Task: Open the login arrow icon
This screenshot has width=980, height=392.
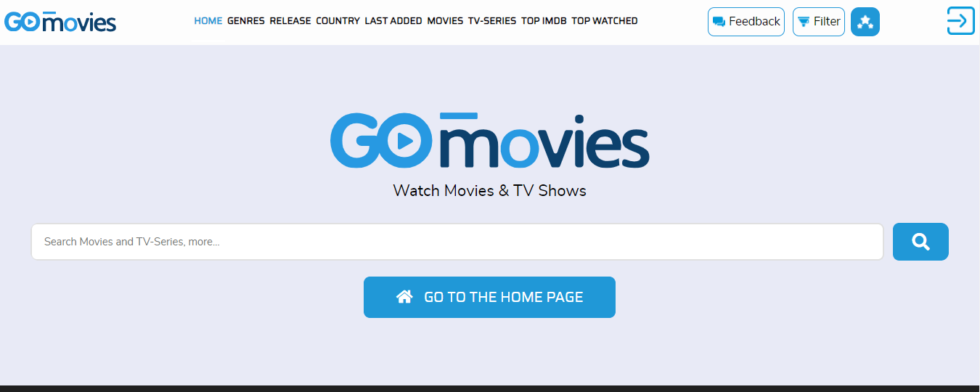Action: coord(960,20)
